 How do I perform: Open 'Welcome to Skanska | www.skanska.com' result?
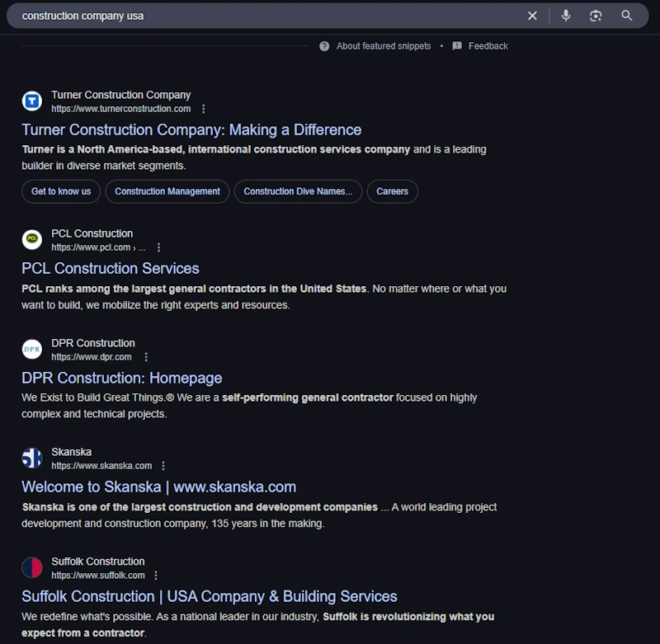(x=158, y=487)
